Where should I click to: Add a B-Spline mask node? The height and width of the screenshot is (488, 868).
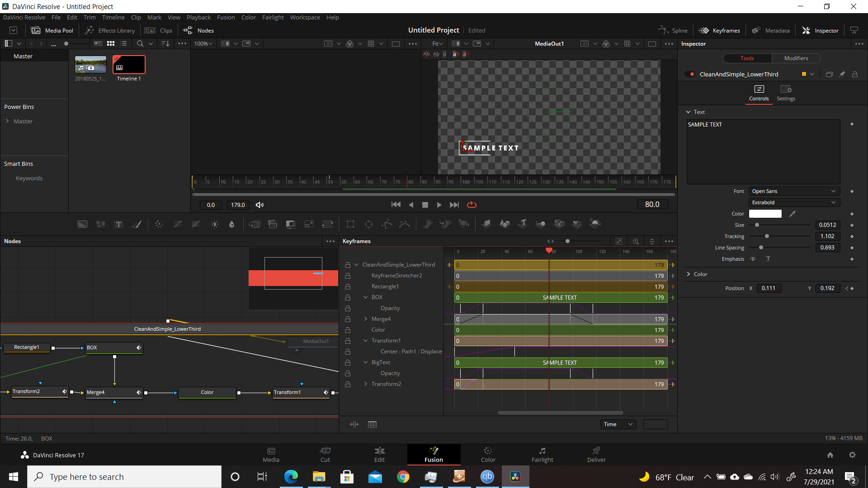[405, 224]
